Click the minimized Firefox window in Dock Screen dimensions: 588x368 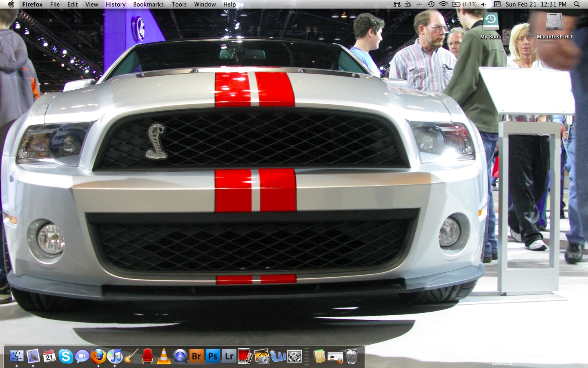tap(335, 357)
